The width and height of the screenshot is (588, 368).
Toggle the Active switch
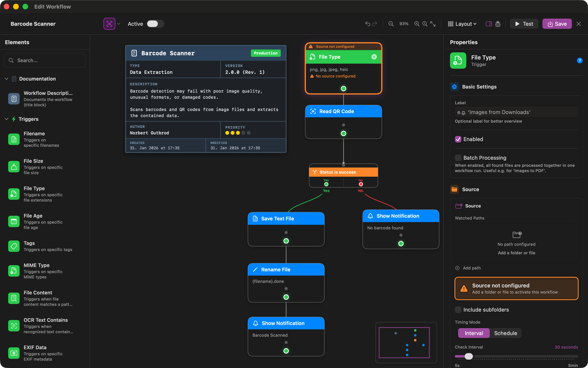tap(156, 24)
